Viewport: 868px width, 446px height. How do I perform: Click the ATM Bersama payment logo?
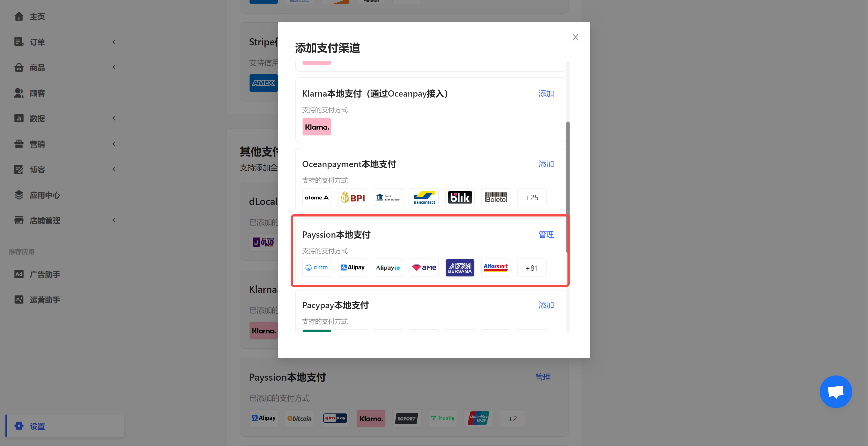[459, 268]
